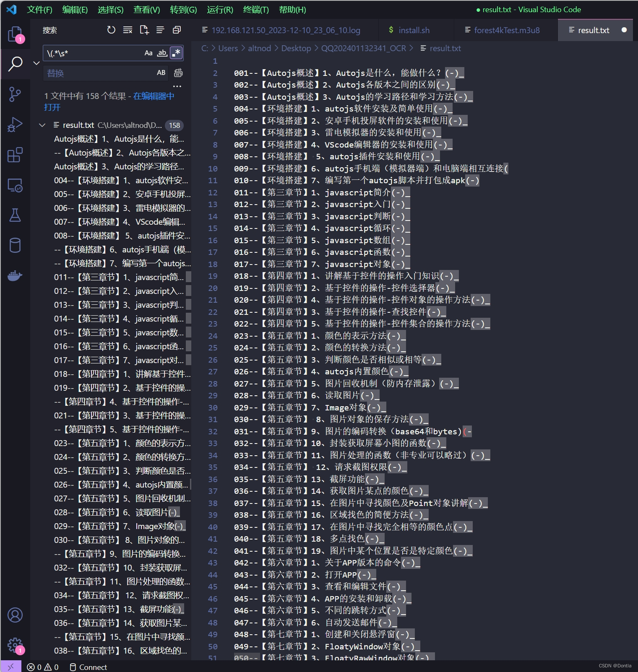Click the remote window indicator in status bar
The image size is (638, 672).
pos(10,667)
